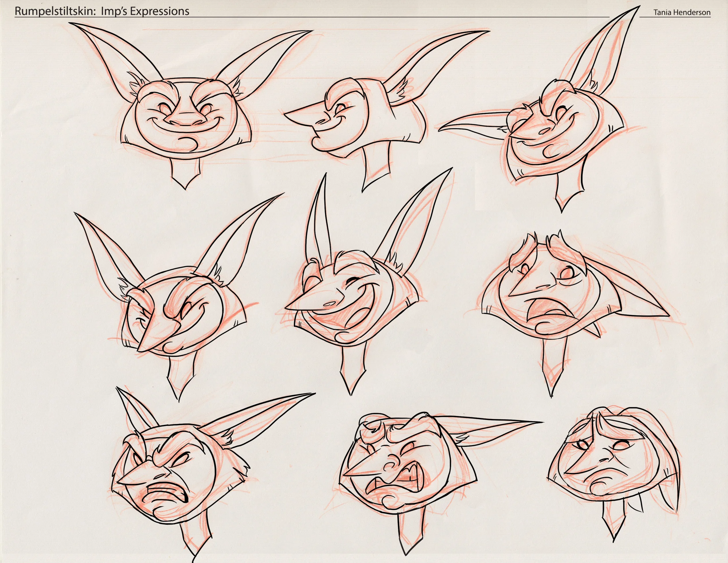
Task: Select the side-profile smiling imp sketch
Action: click(x=353, y=117)
